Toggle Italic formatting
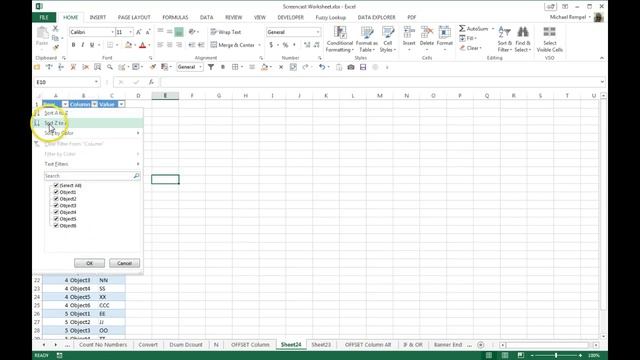Screen dimensions: 640x360 [83, 45]
